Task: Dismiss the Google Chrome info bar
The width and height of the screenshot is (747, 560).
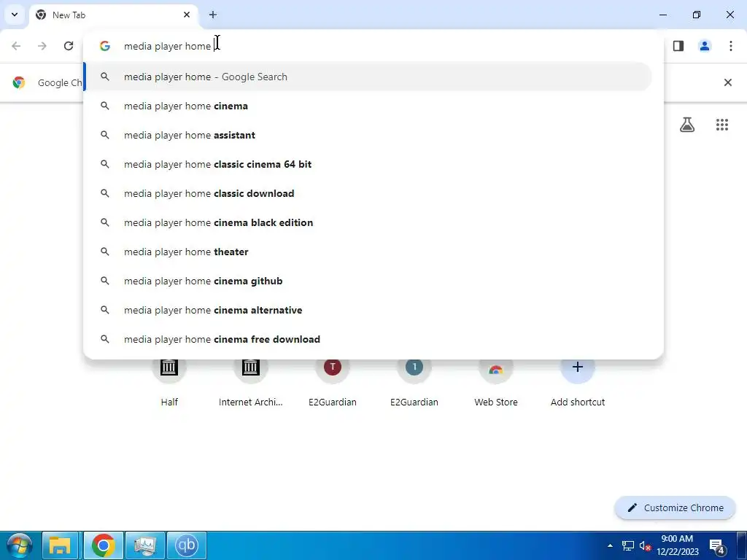Action: coord(728,82)
